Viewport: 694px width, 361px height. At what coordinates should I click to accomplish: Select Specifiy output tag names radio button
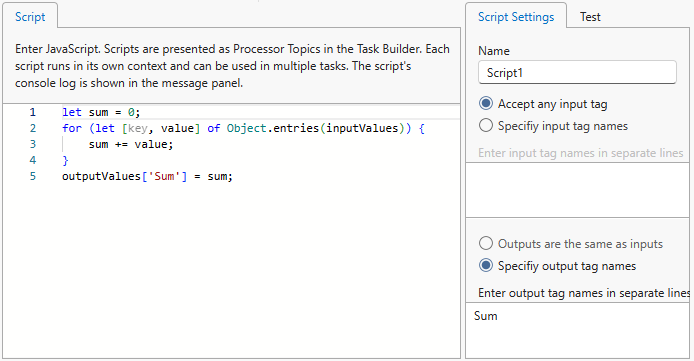(x=486, y=265)
